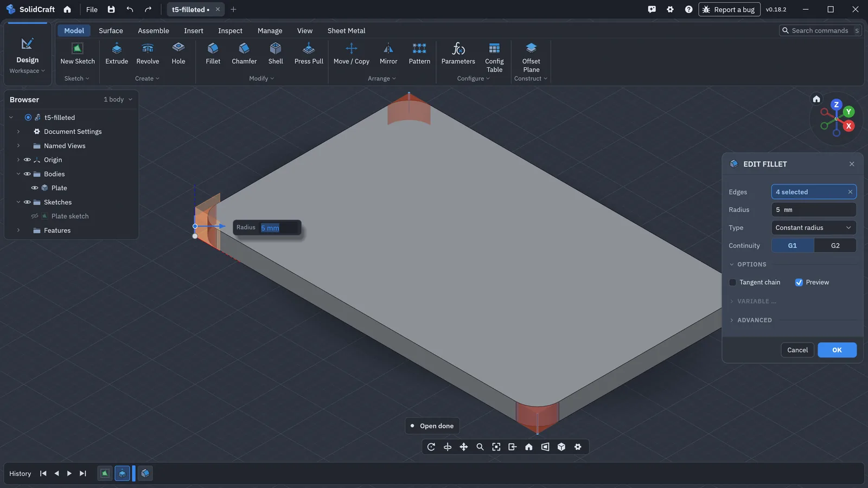Image resolution: width=868 pixels, height=488 pixels.
Task: Expand the Features folder
Action: point(18,230)
